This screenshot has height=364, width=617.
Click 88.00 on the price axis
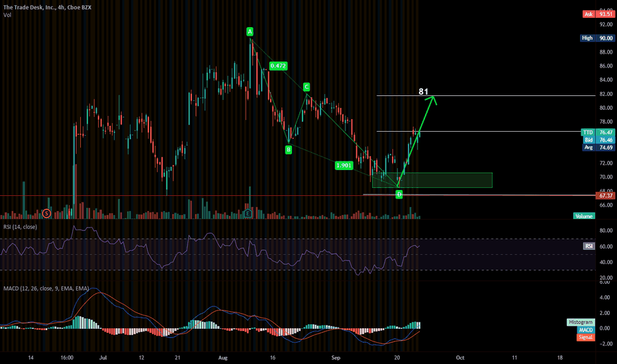(x=606, y=52)
